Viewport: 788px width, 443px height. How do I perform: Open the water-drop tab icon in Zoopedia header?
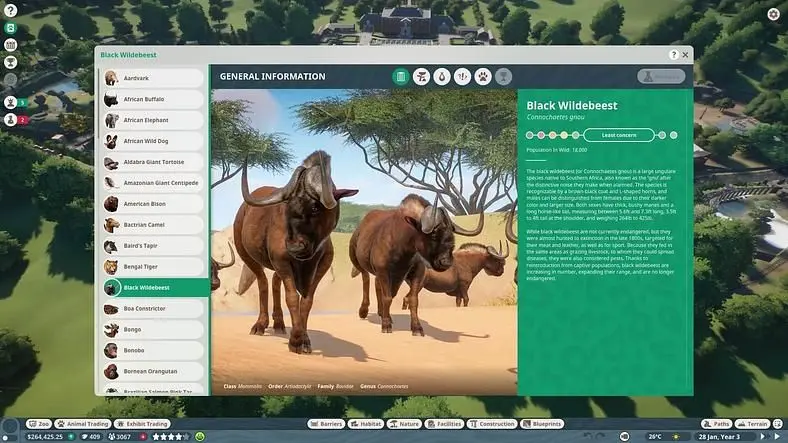pos(442,77)
